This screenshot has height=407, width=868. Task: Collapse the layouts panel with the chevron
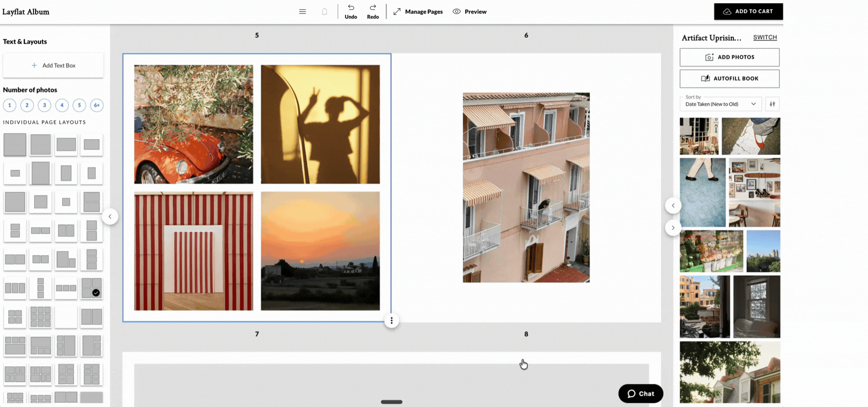pos(110,216)
